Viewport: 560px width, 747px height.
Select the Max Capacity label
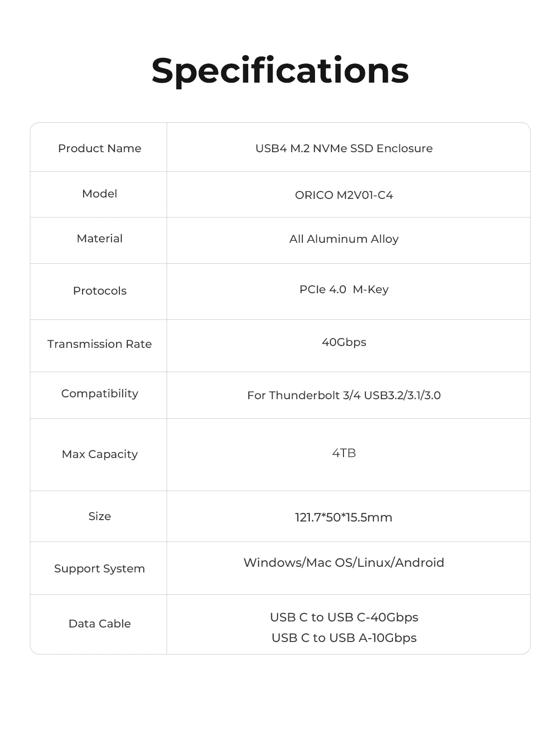99,454
